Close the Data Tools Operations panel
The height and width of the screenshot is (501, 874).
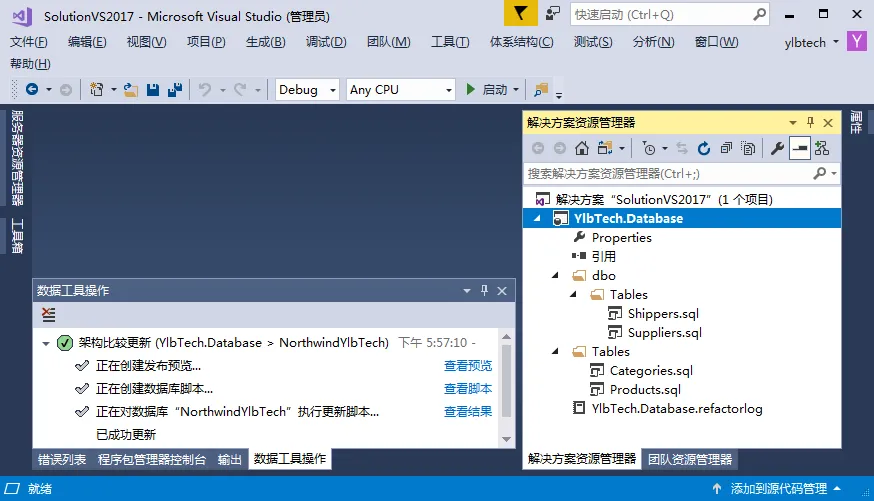tap(502, 291)
